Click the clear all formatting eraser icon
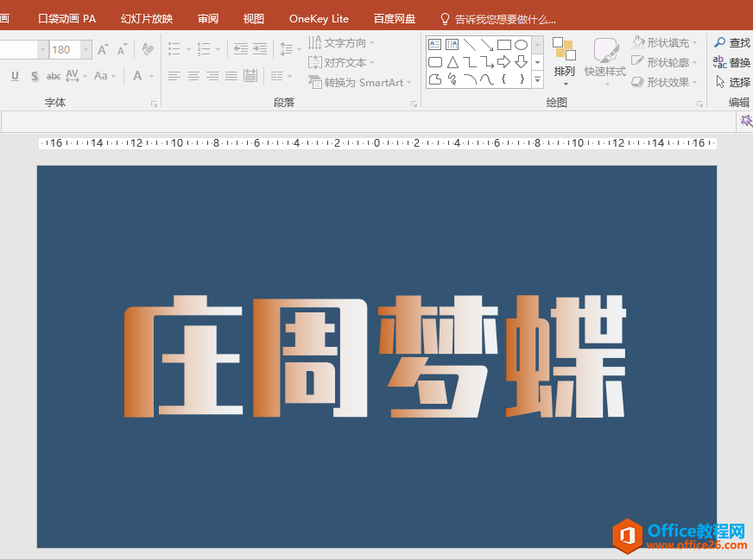Screen dimensions: 753x560 click(147, 50)
